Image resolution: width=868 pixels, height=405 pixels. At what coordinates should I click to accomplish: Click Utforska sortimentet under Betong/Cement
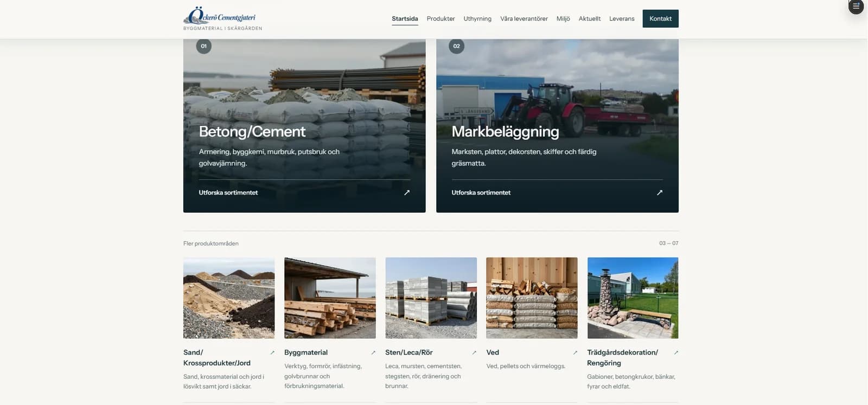(228, 192)
